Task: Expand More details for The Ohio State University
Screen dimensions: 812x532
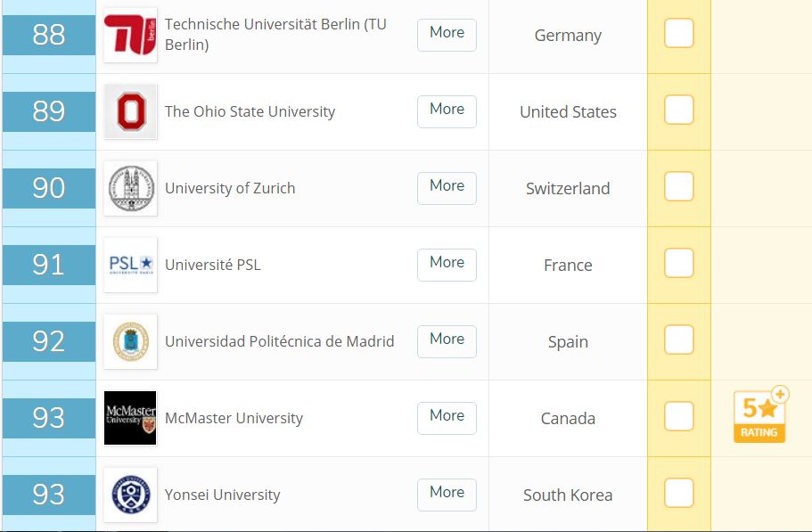Action: coord(447,111)
